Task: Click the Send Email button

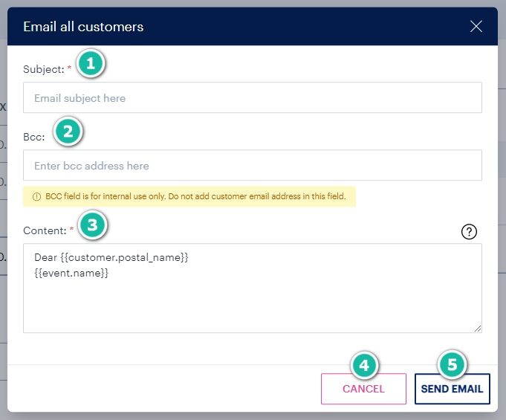Action: [x=452, y=389]
